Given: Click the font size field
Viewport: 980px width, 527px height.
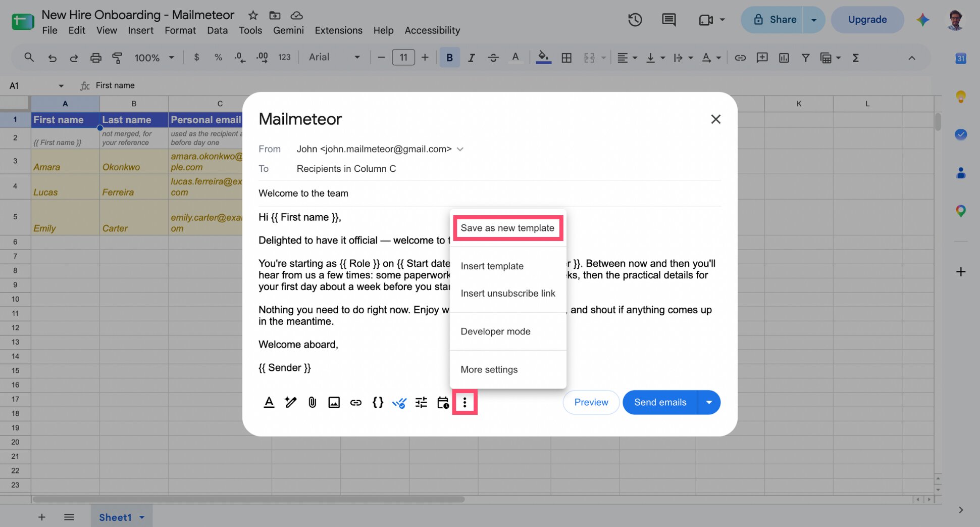Looking at the screenshot, I should tap(403, 58).
